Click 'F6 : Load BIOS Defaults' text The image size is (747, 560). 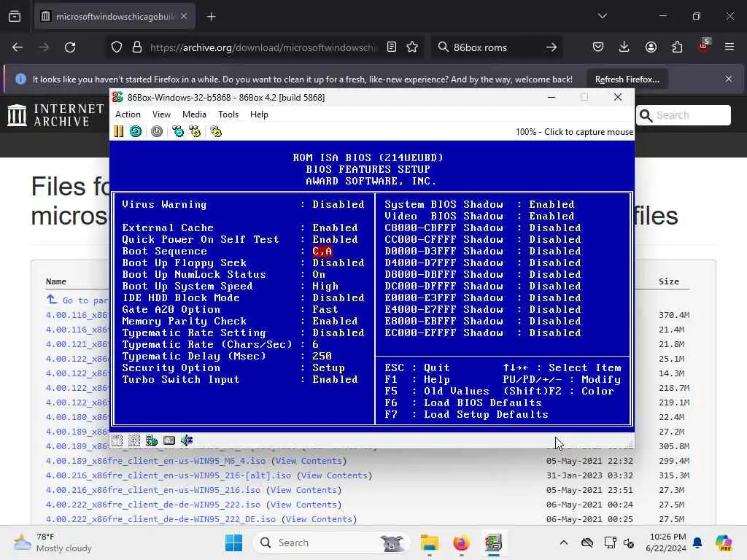(x=463, y=402)
